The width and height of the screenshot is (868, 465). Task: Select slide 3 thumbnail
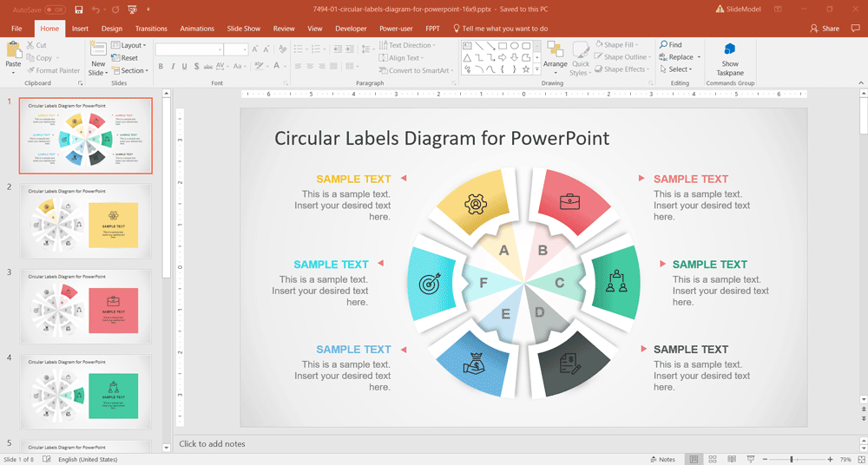(x=85, y=306)
